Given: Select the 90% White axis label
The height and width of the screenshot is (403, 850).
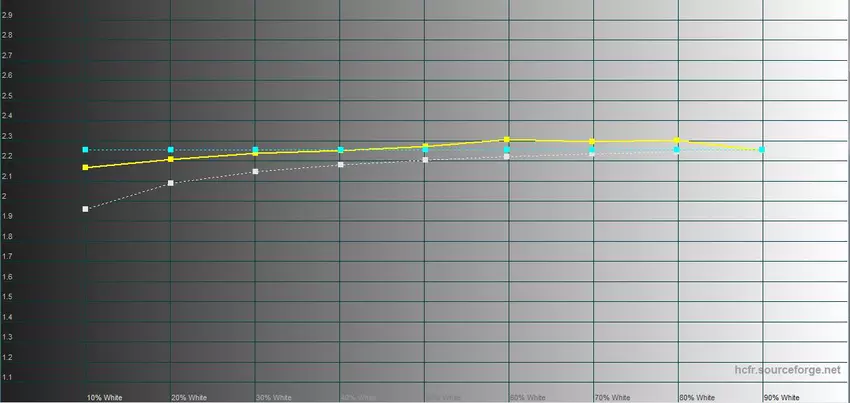Looking at the screenshot, I should (781, 397).
